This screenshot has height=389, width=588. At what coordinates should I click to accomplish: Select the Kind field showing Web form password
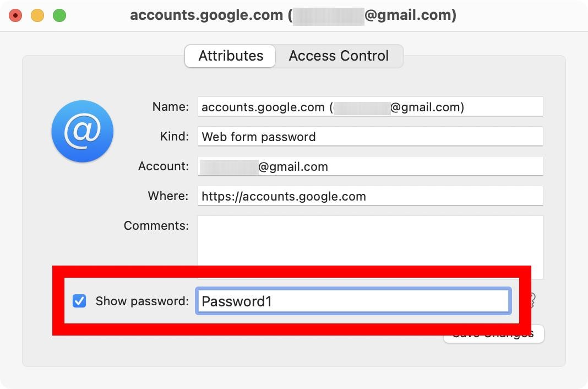pyautogui.click(x=370, y=136)
